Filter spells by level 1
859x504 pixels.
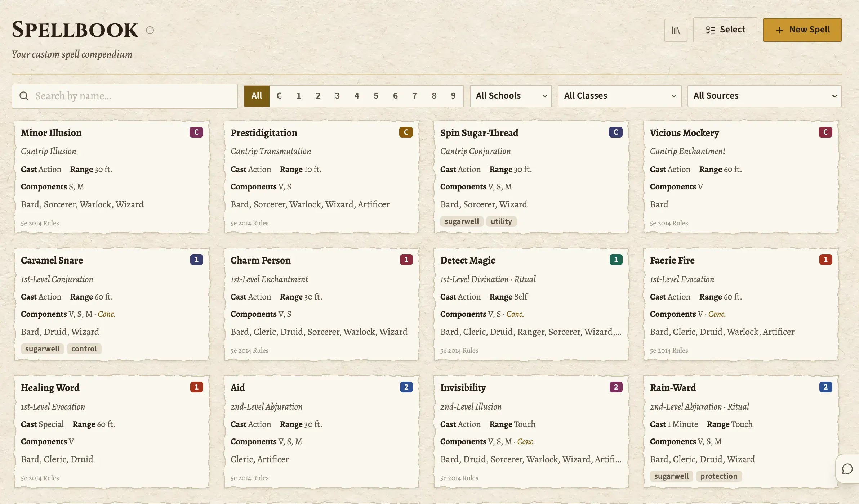[x=299, y=96]
